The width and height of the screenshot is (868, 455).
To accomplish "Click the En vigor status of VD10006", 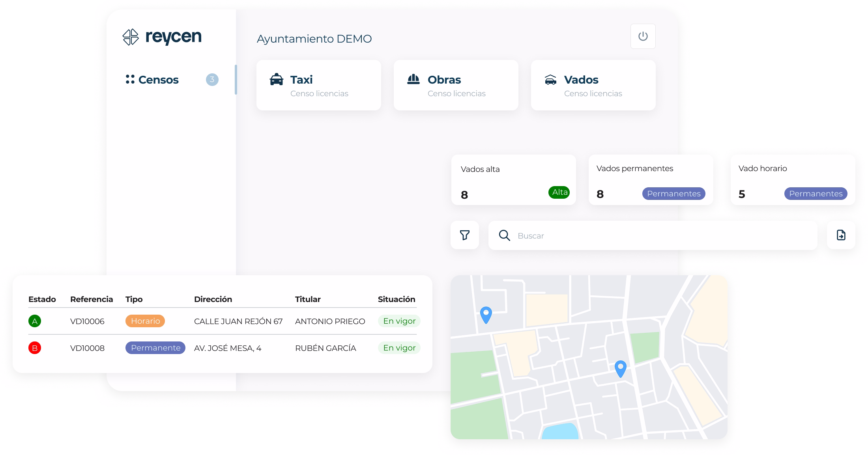I will point(399,321).
